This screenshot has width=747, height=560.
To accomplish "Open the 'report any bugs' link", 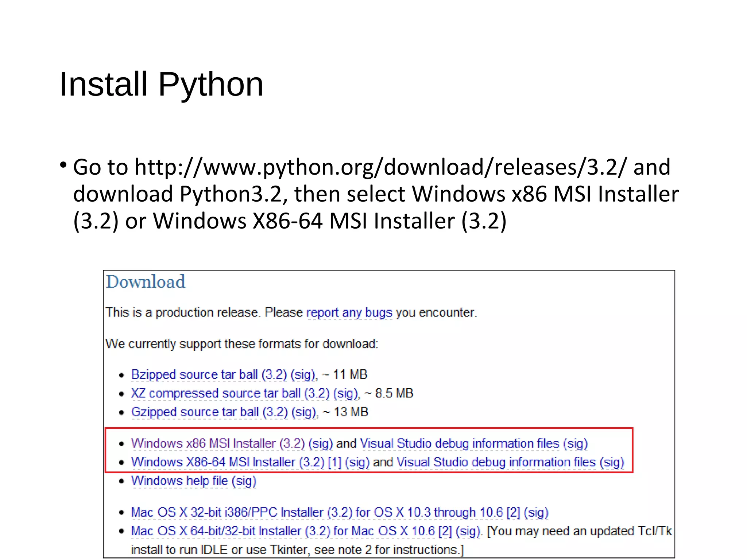I will [349, 312].
